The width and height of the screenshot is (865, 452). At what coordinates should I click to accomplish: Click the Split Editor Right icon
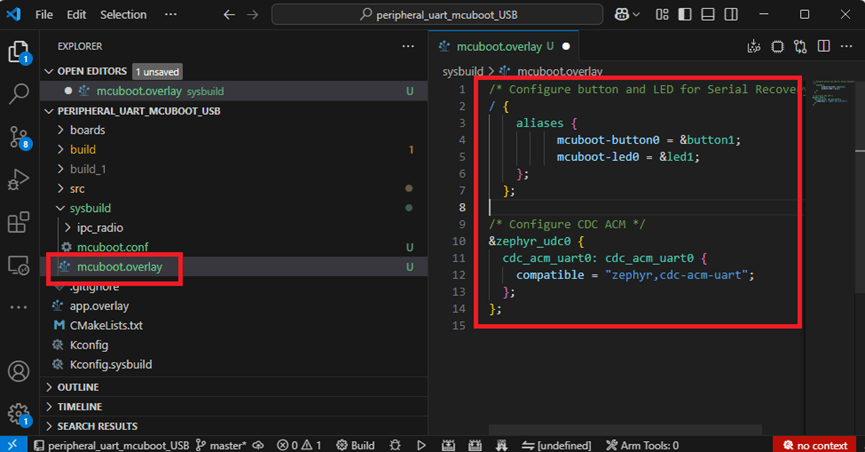(x=823, y=46)
